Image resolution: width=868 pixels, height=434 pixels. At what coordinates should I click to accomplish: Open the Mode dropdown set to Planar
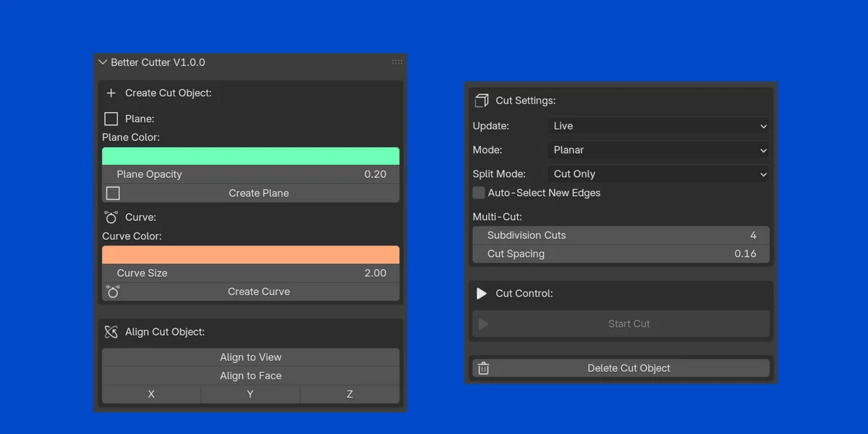(658, 150)
